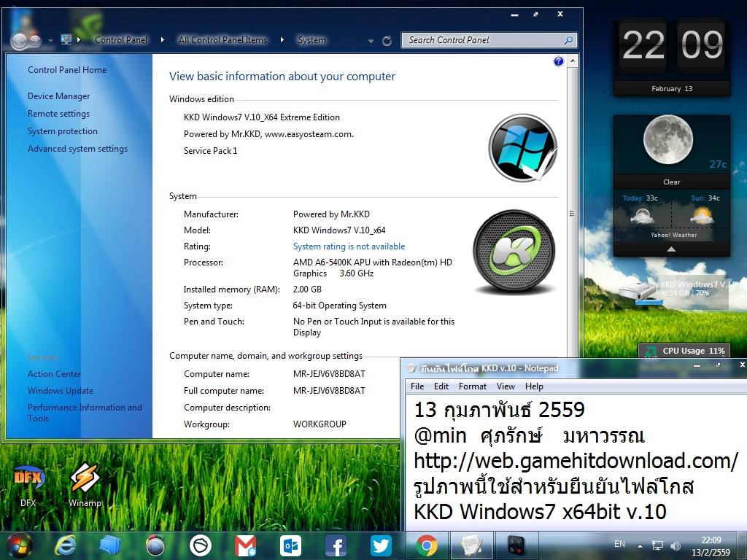This screenshot has width=747, height=560.
Task: Expand the weather gadget up arrow
Action: click(671, 249)
